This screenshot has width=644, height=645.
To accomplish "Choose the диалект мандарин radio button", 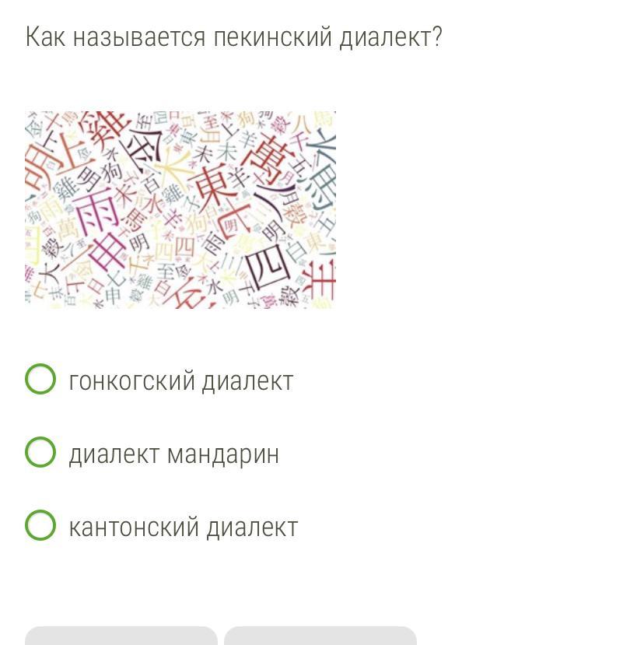I will pos(40,452).
